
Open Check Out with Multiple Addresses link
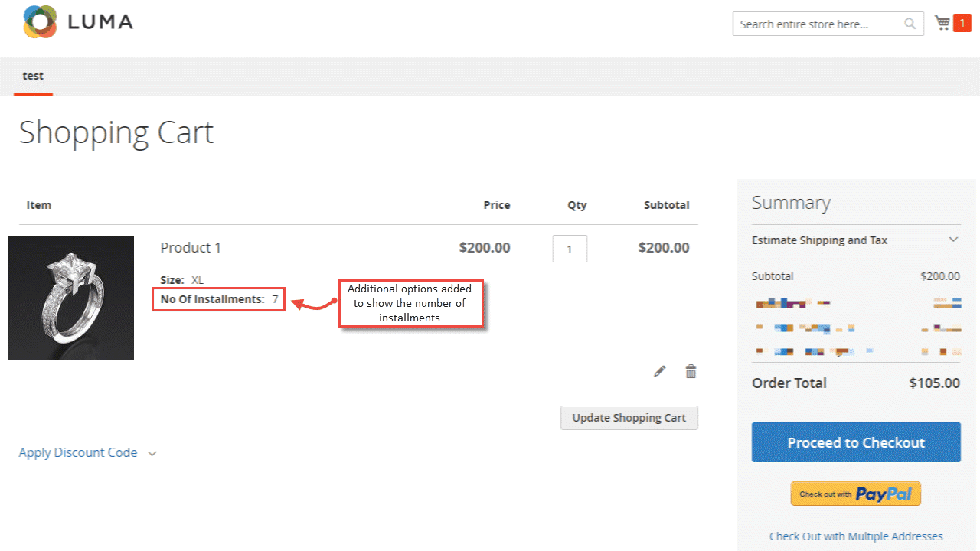[x=855, y=536]
